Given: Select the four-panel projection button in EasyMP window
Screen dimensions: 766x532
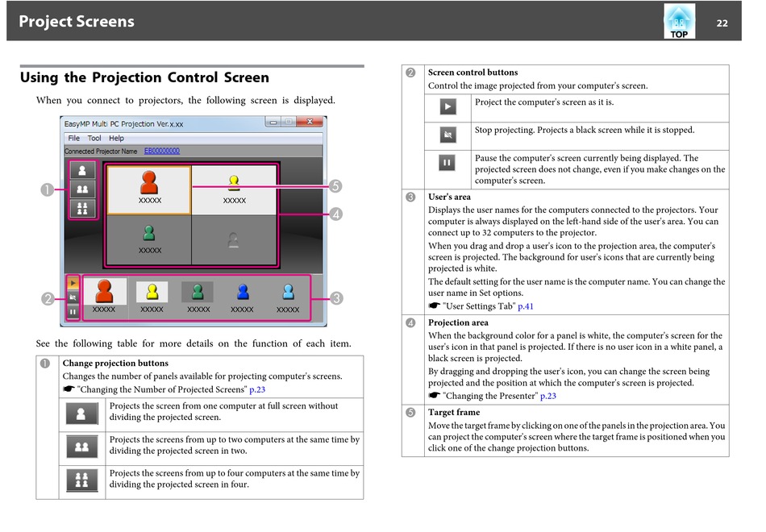Looking at the screenshot, I should point(82,209).
